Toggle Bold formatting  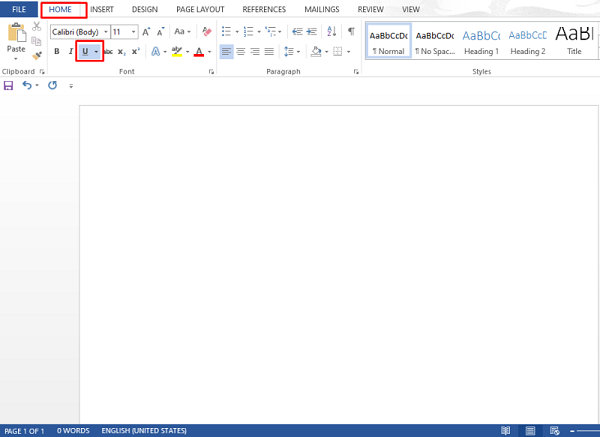coord(57,51)
